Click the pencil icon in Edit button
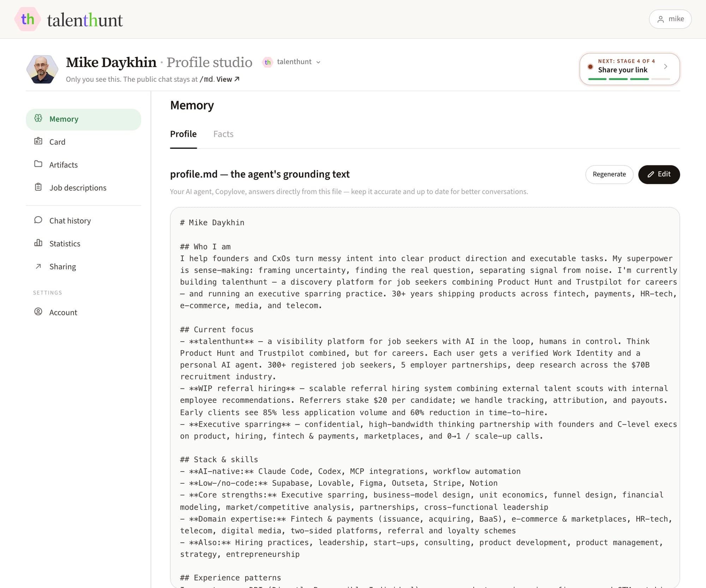706x588 pixels. 651,175
